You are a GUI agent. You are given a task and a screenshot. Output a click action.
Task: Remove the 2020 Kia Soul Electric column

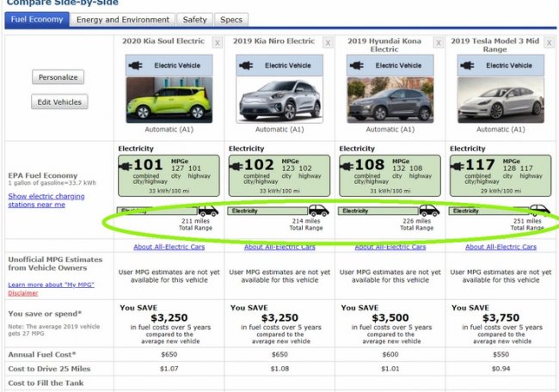click(x=217, y=42)
